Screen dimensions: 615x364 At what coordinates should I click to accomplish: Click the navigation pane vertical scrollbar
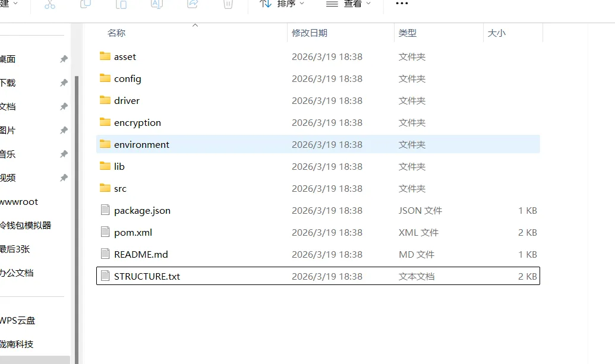(x=77, y=220)
